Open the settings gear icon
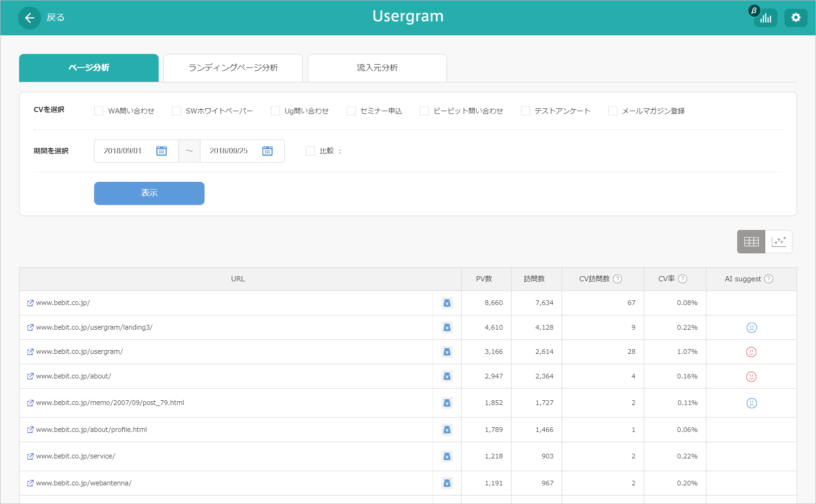Image resolution: width=816 pixels, height=504 pixels. coord(796,18)
